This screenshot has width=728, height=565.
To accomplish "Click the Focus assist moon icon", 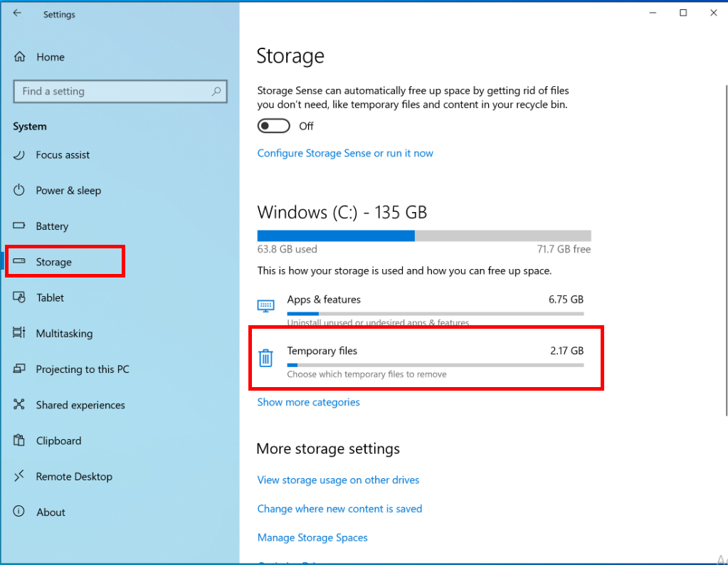I will (x=20, y=155).
